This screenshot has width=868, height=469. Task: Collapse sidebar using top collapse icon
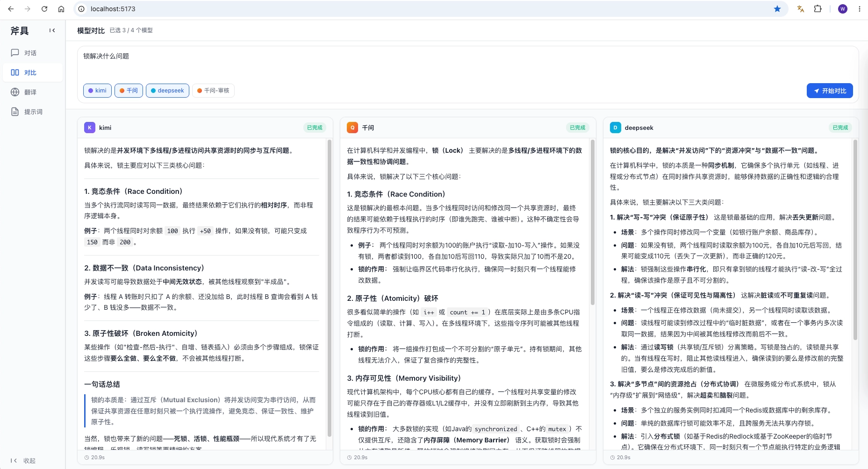pos(52,30)
